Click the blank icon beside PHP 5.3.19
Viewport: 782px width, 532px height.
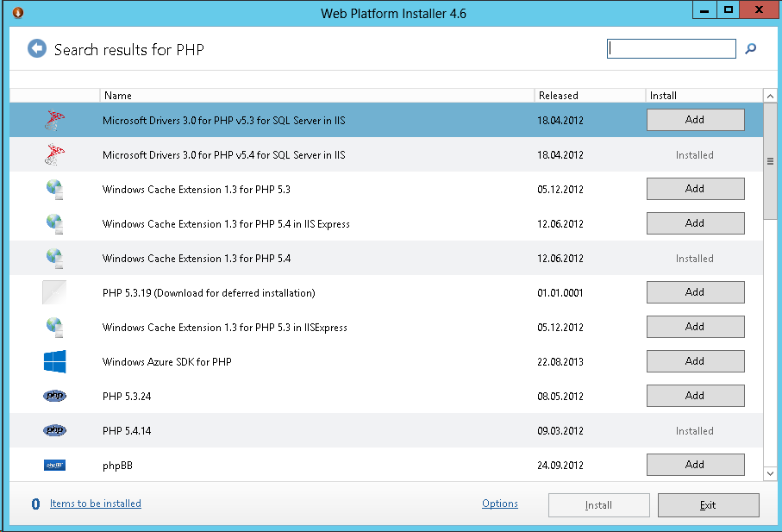[54, 292]
